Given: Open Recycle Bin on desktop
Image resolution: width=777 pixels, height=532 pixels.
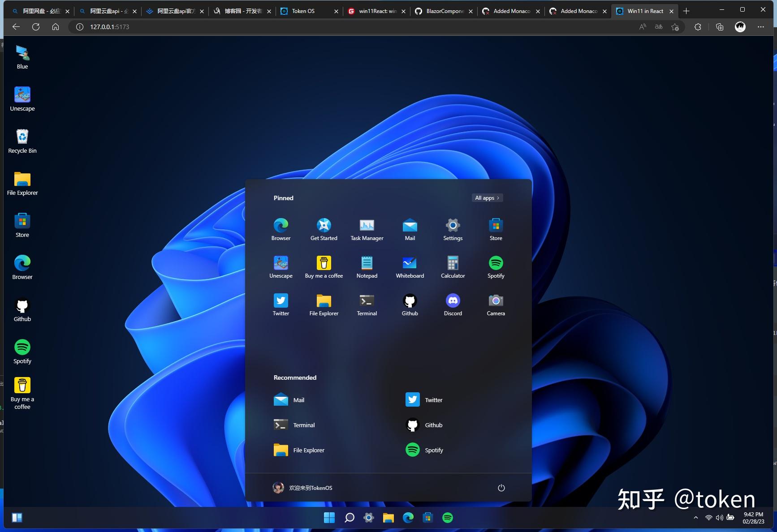Looking at the screenshot, I should pos(22,142).
